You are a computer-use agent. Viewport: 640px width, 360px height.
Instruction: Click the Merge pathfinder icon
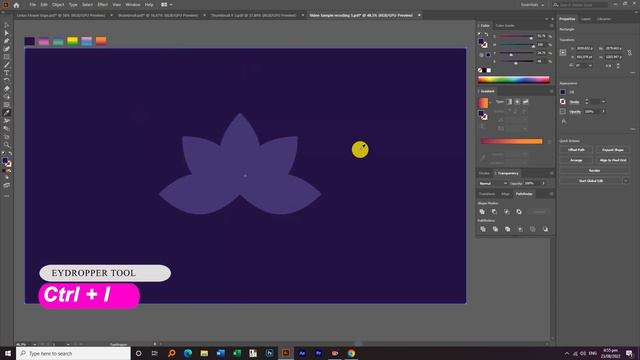(x=507, y=229)
